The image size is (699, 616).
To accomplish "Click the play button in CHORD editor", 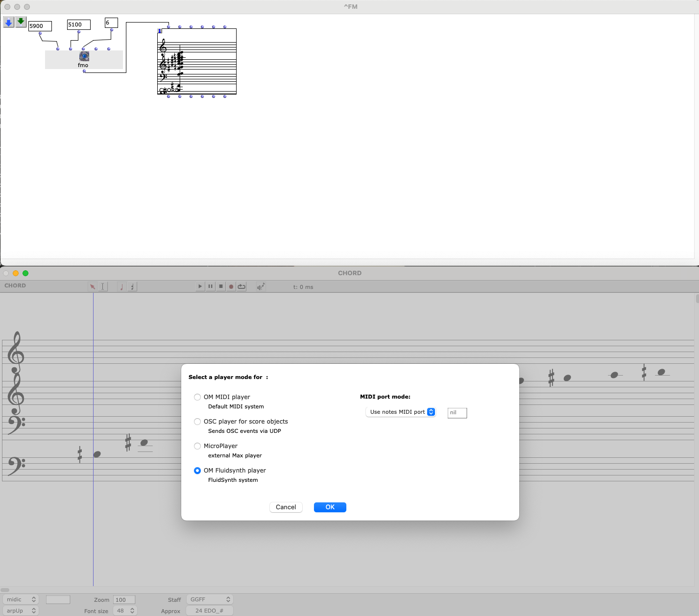I will 200,286.
